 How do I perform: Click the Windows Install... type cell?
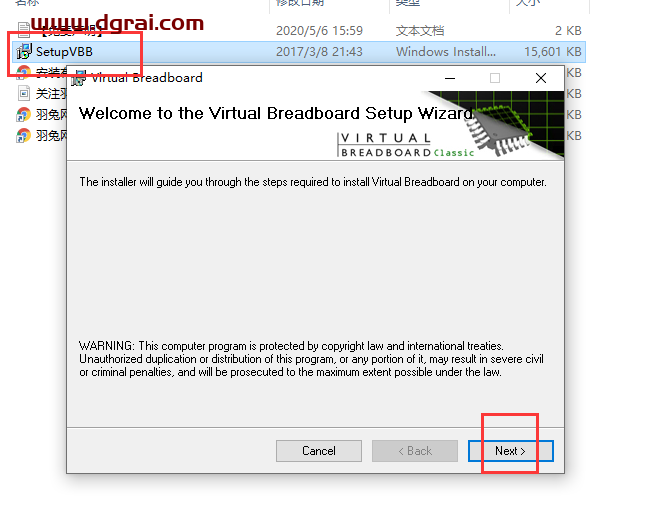coord(446,52)
